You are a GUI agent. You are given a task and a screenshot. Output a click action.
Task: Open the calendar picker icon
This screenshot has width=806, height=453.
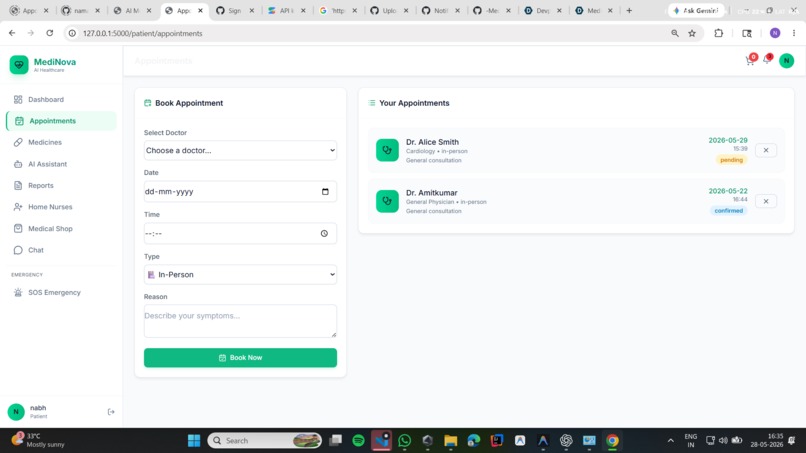click(325, 192)
